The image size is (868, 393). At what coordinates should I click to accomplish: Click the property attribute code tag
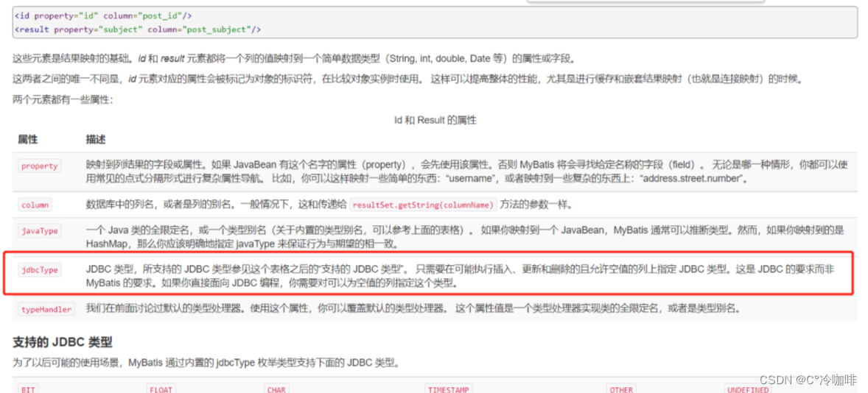click(x=39, y=166)
